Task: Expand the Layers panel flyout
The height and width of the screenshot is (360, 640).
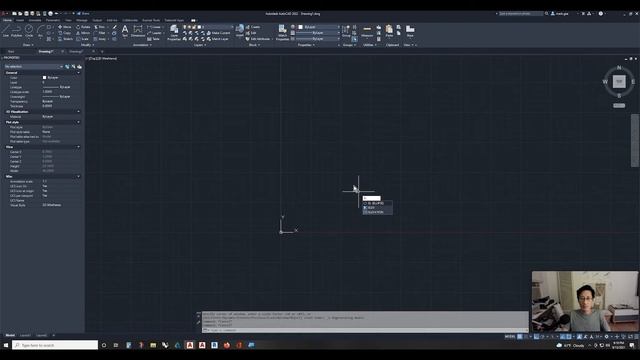Action: coord(200,45)
